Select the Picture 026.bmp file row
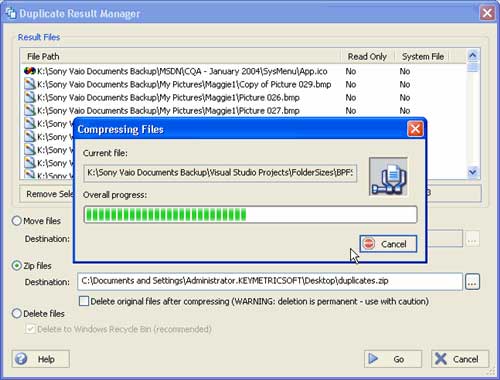Viewport: 500px width, 380px height. (243, 97)
